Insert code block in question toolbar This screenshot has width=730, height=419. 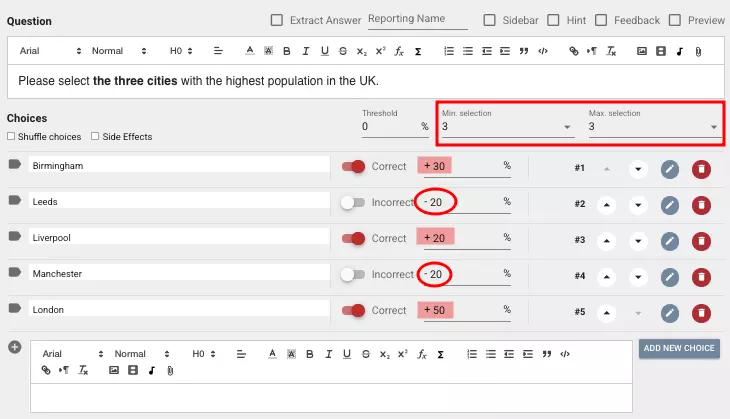543,51
